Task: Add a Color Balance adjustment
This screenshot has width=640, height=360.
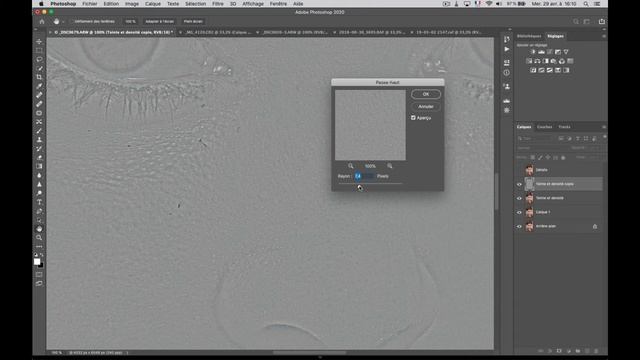Action: point(537,61)
